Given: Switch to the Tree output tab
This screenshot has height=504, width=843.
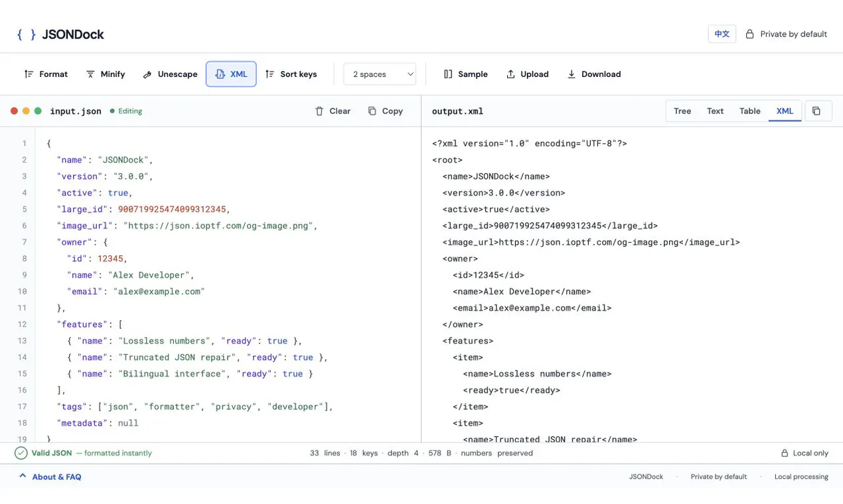Looking at the screenshot, I should click(682, 111).
